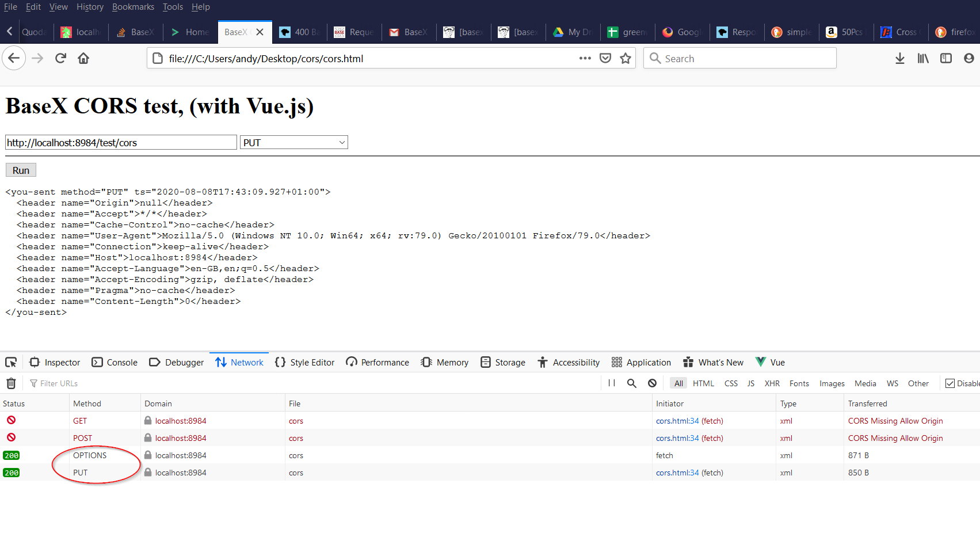
Task: Open network search magnifier icon
Action: click(x=632, y=383)
